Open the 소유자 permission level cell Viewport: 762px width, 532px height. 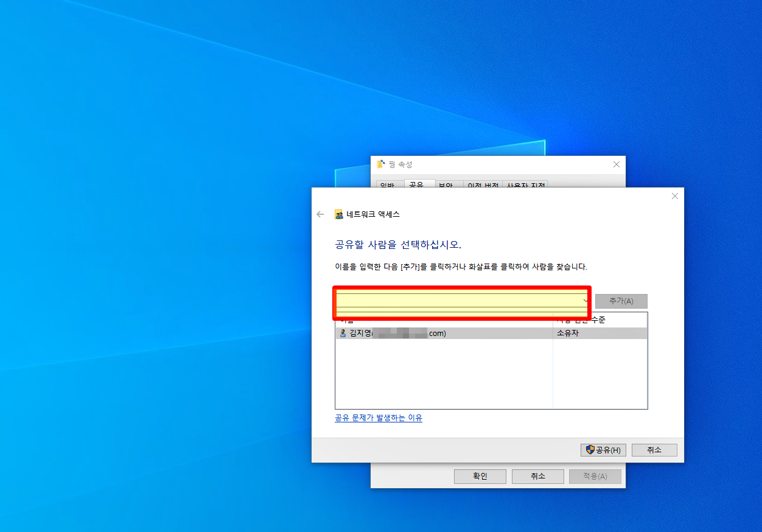click(x=599, y=334)
